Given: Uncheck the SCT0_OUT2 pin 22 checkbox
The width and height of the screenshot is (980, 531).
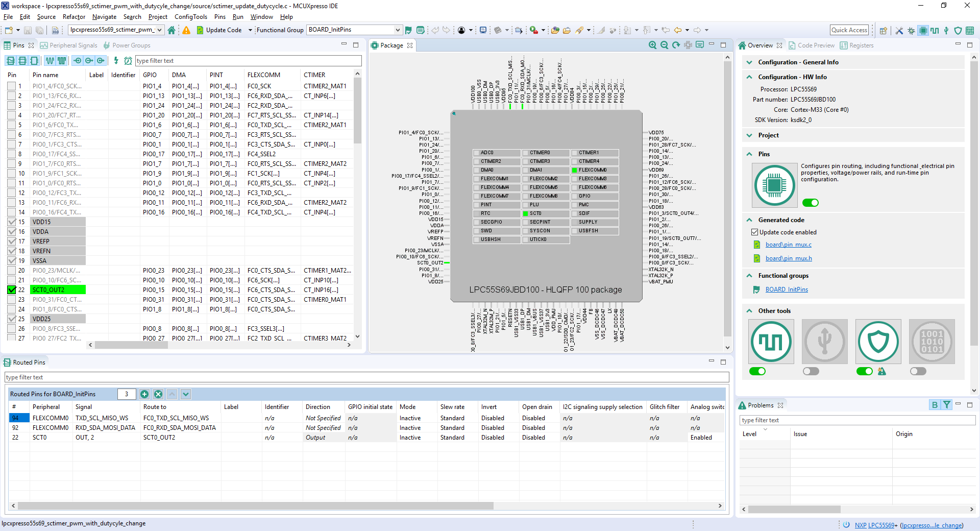Looking at the screenshot, I should coord(12,290).
